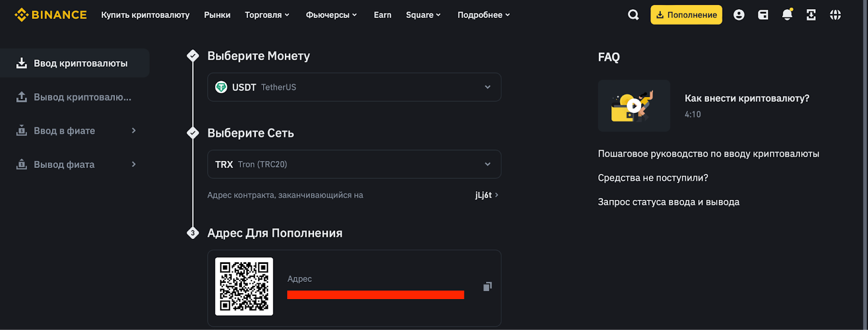The width and height of the screenshot is (868, 330).
Task: Expand 'Вывод фиата' sidebar section
Action: click(133, 164)
